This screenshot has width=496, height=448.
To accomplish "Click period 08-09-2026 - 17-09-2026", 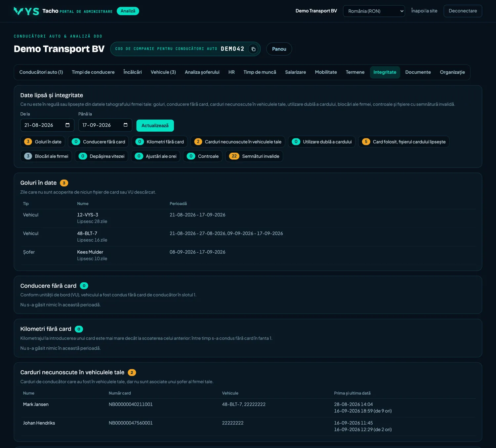I will [x=197, y=252].
